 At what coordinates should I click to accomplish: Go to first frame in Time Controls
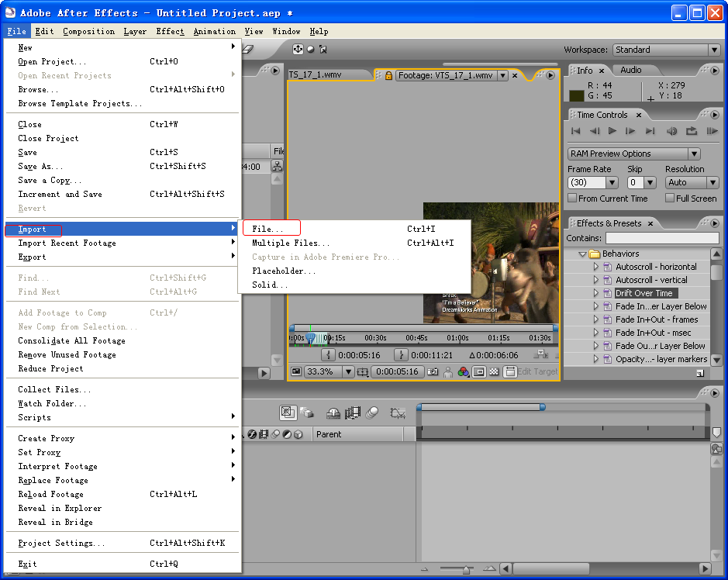576,131
